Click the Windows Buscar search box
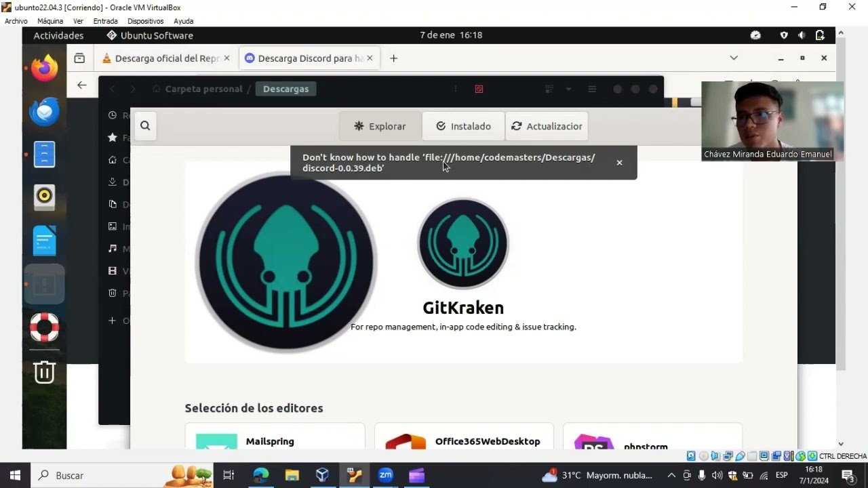The image size is (868, 488). [122, 475]
